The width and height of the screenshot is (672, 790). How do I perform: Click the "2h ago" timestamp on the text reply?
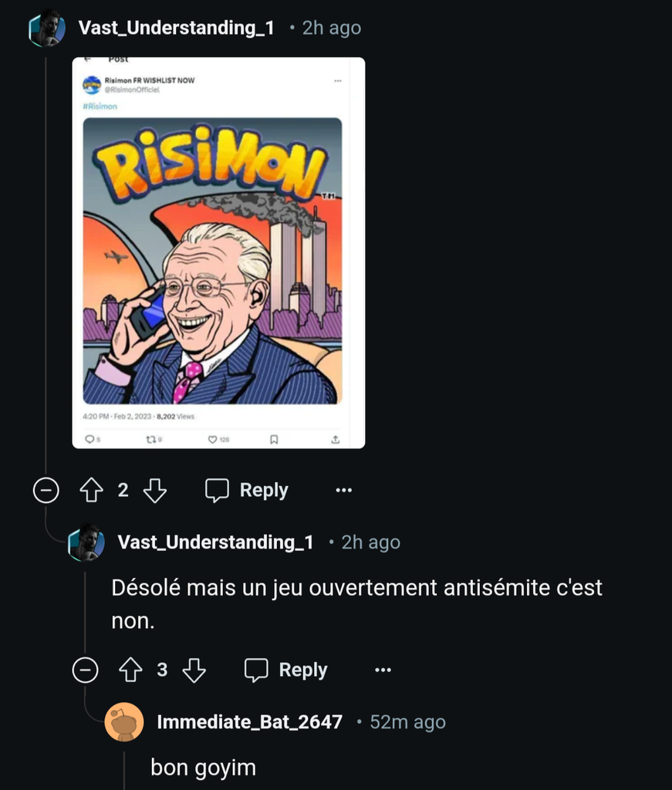pos(371,543)
